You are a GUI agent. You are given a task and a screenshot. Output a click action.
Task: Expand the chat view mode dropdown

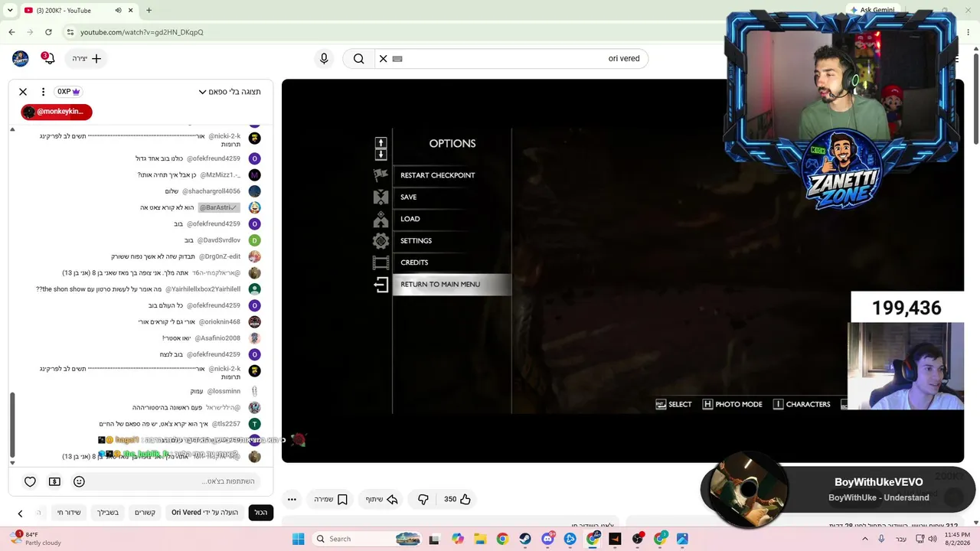[x=230, y=92]
